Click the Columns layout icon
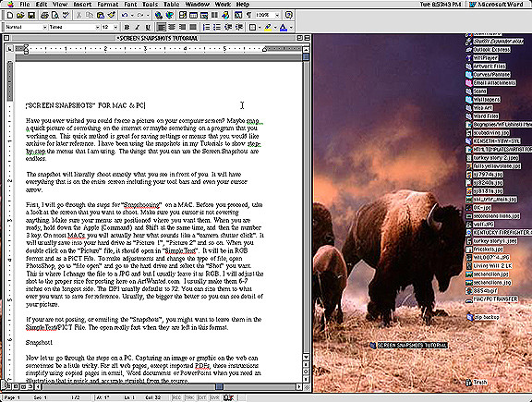 tap(214, 16)
